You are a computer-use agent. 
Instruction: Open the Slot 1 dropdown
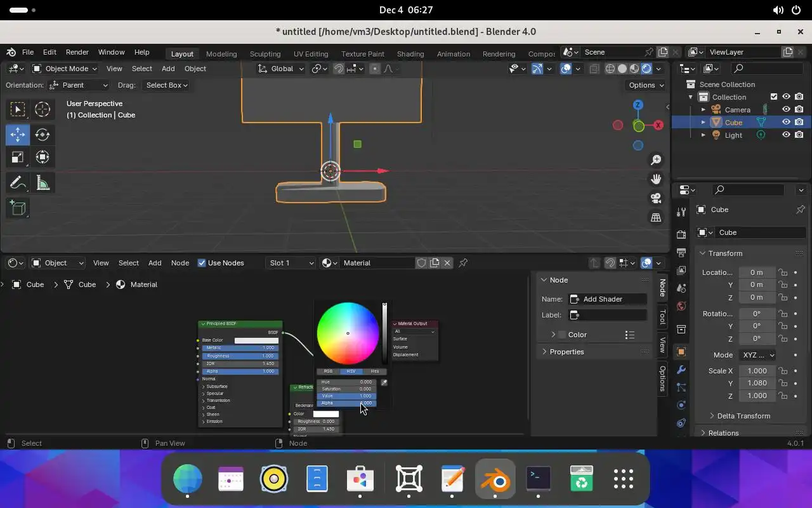point(291,263)
